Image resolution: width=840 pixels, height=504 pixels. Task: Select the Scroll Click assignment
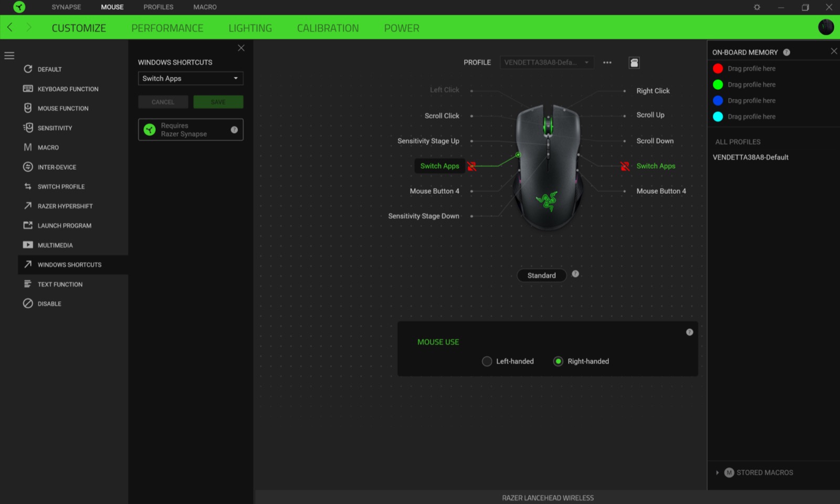coord(442,115)
